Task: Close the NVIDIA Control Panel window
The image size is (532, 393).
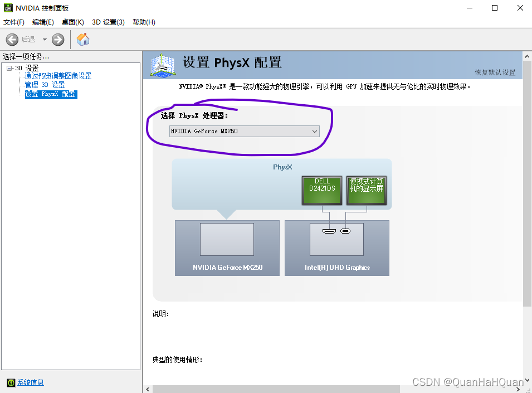Action: pos(520,8)
